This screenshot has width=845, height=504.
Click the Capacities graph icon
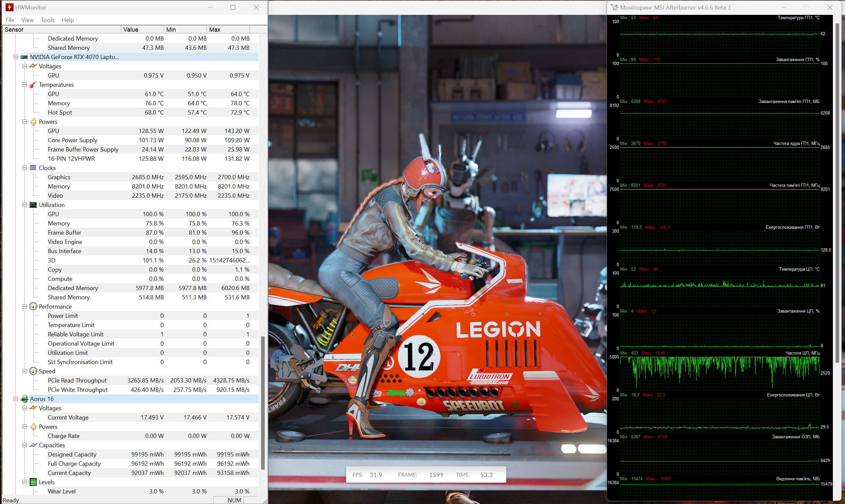click(x=33, y=445)
